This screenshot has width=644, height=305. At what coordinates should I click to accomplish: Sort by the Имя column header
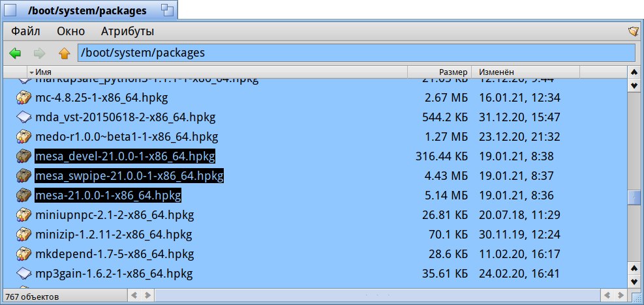pos(217,72)
